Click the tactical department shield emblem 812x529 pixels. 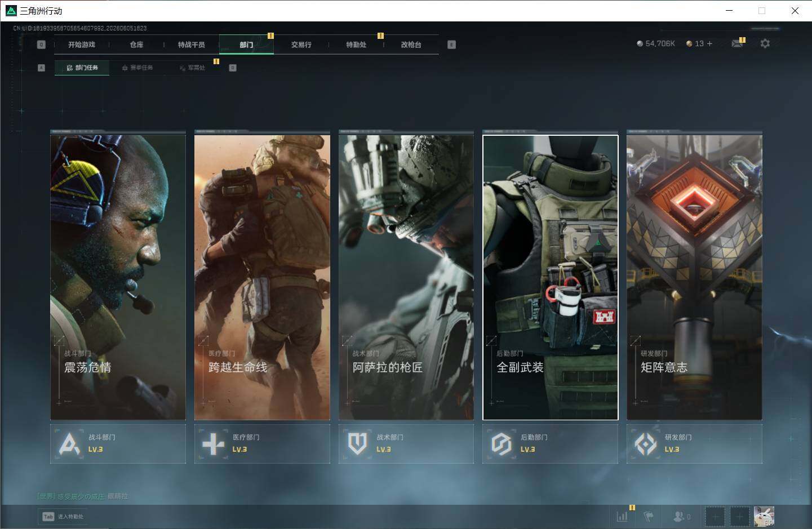(x=357, y=444)
